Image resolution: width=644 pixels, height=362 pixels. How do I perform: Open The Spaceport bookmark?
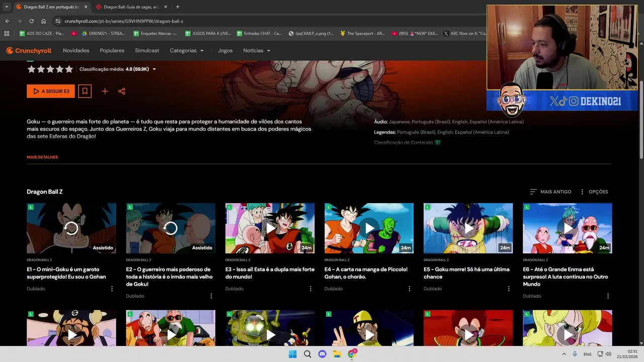pyautogui.click(x=362, y=34)
